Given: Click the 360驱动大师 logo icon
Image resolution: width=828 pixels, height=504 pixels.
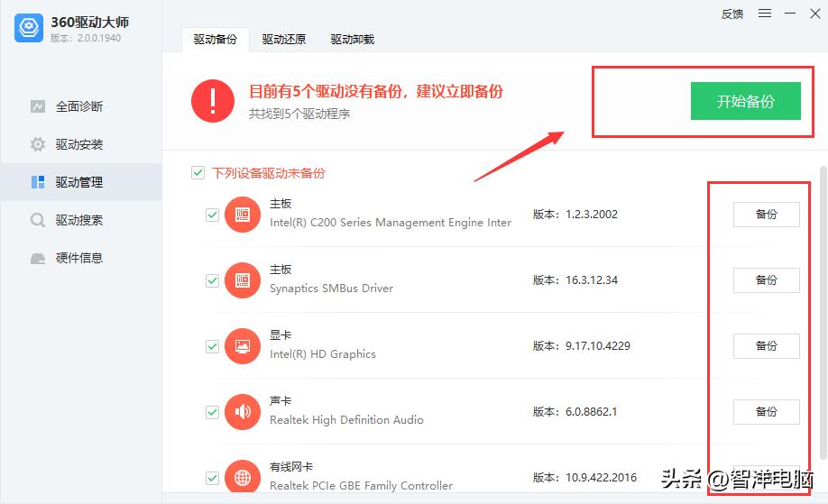Looking at the screenshot, I should [29, 27].
